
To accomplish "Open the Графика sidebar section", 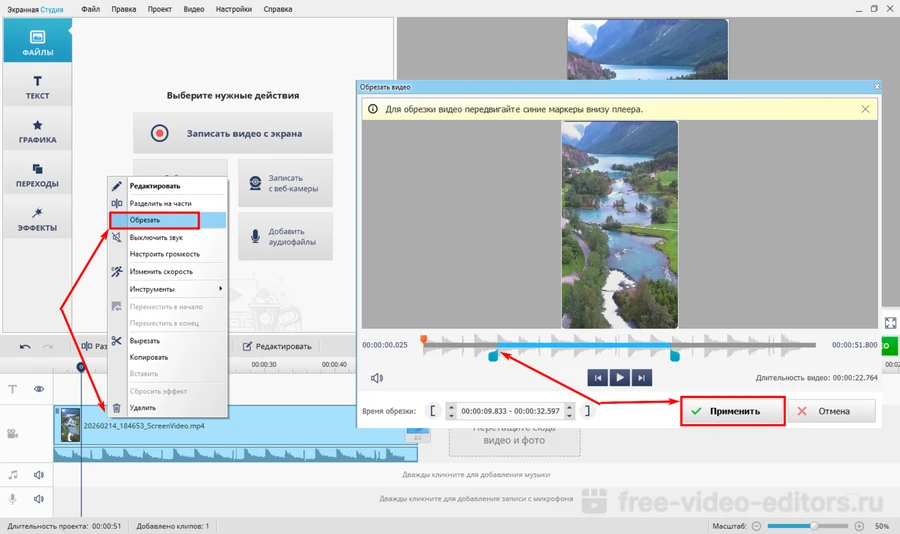I will (37, 131).
